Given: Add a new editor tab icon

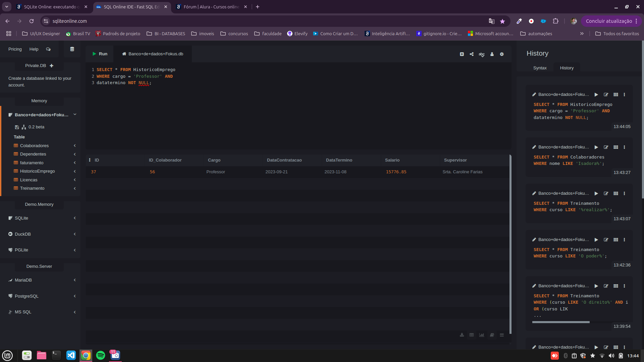Looking at the screenshot, I should coord(462,54).
